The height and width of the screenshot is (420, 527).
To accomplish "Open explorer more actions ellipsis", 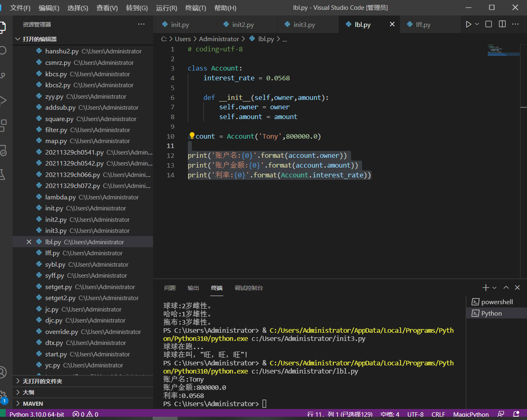I will pyautogui.click(x=141, y=24).
